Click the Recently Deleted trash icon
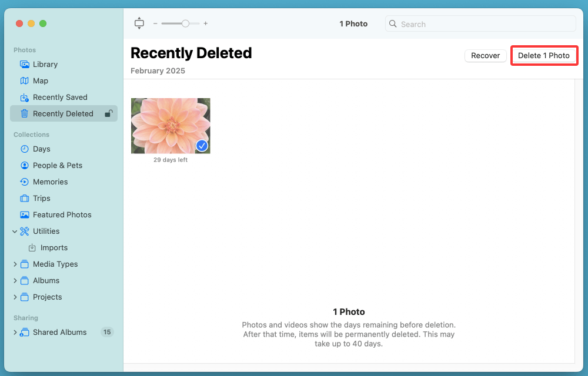 pos(24,113)
